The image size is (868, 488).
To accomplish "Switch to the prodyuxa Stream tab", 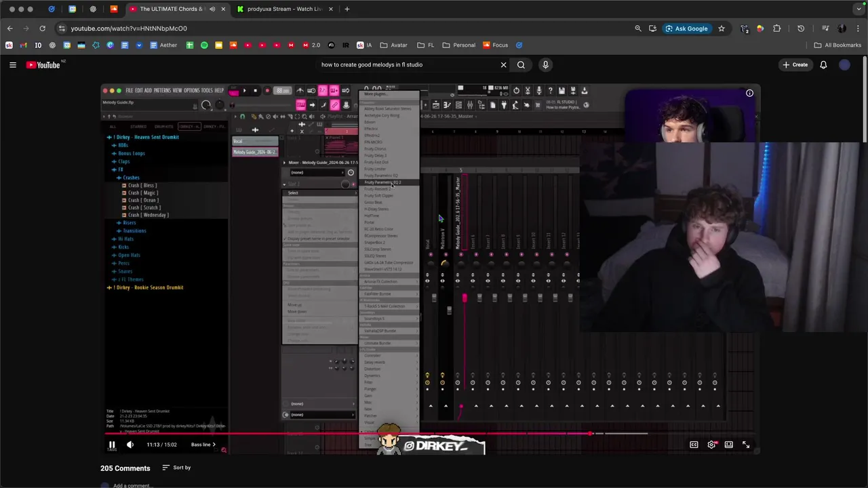I will click(283, 9).
